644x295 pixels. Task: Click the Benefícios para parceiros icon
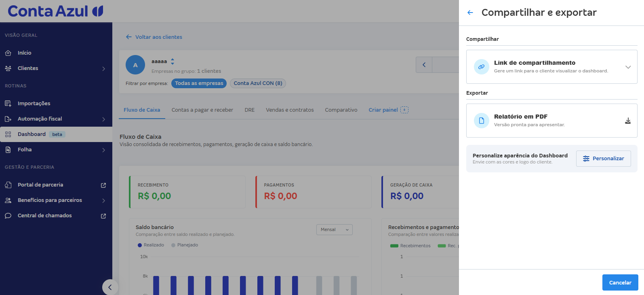click(x=8, y=200)
